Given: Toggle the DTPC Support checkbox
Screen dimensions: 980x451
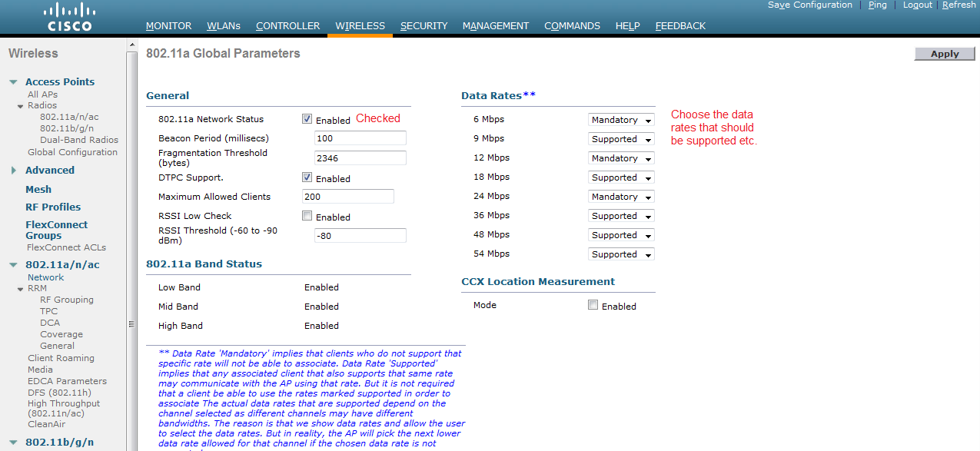Looking at the screenshot, I should [307, 177].
